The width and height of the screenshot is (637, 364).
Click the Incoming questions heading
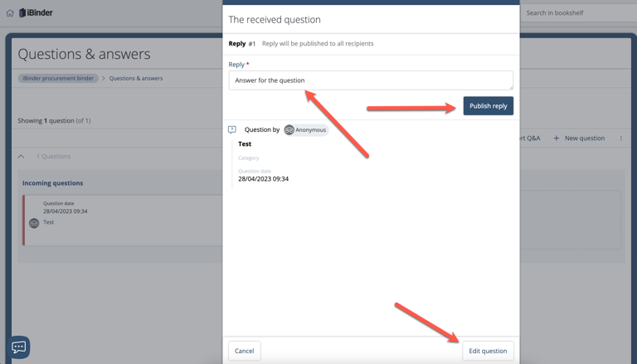tap(52, 183)
